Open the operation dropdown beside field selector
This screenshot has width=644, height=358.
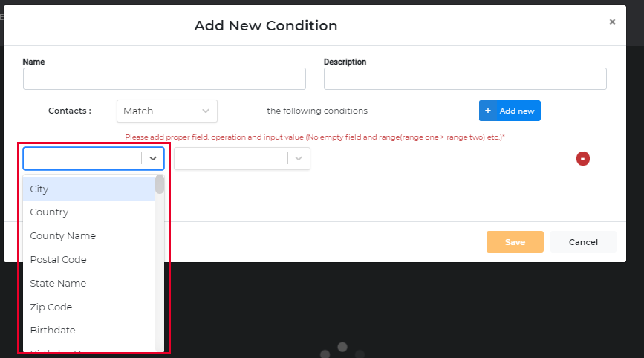pyautogui.click(x=232, y=158)
